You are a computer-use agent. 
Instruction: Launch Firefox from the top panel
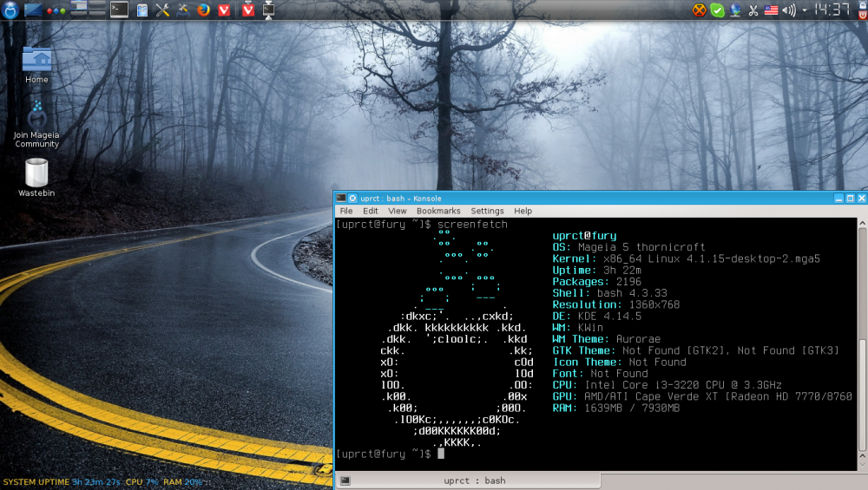click(203, 10)
